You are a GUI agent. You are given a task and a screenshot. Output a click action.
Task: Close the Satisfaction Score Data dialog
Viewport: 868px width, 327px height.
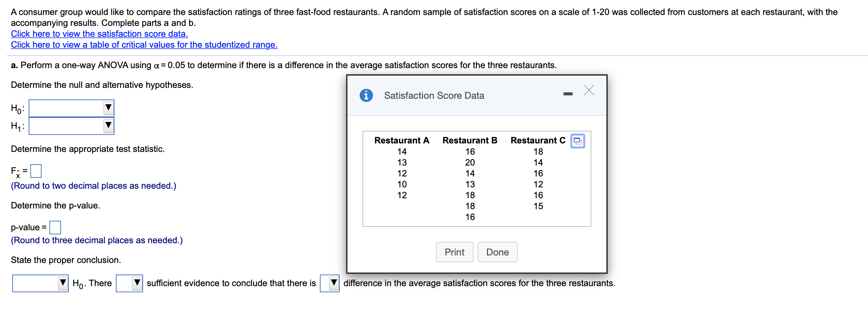(x=588, y=90)
